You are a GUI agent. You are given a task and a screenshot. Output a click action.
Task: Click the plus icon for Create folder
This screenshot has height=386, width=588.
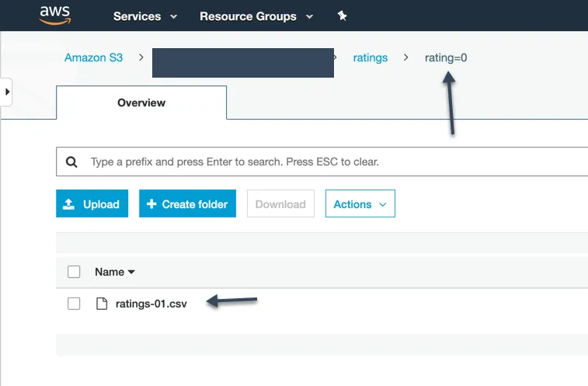click(151, 204)
